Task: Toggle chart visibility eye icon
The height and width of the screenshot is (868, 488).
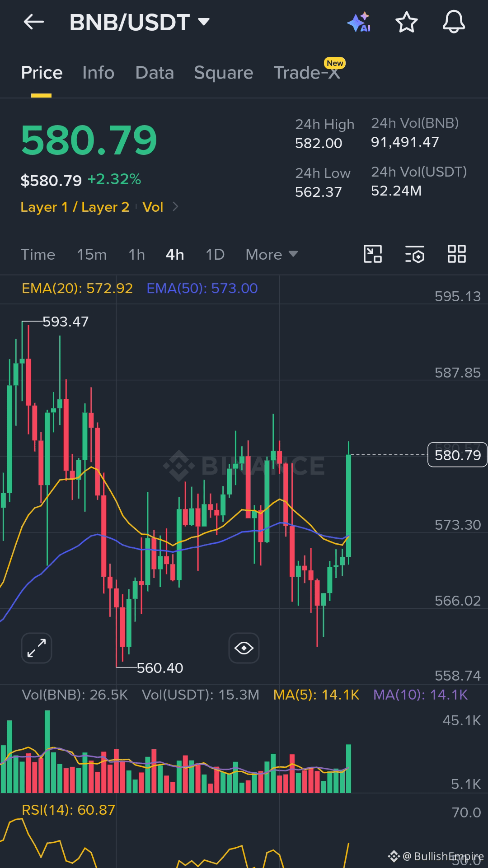Action: (x=244, y=648)
